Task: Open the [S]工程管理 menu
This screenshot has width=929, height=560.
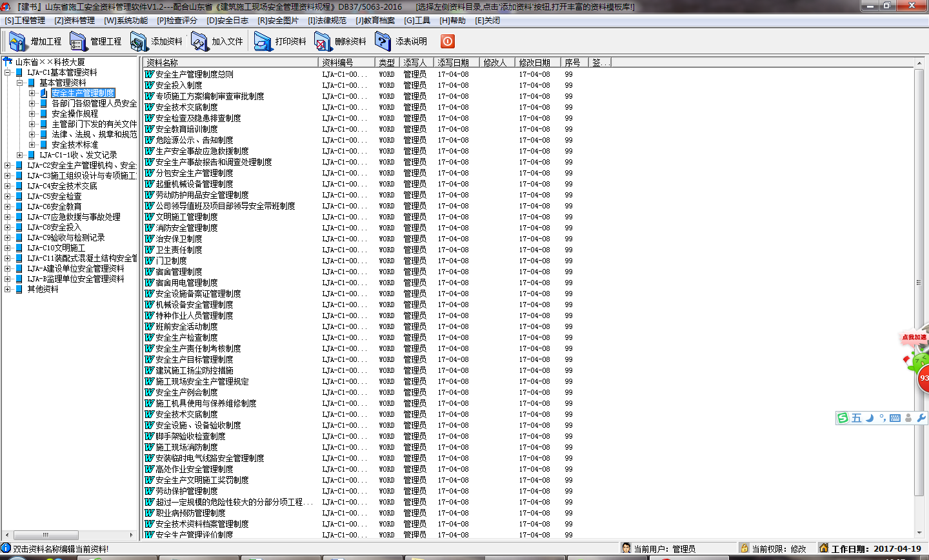Action: [25, 21]
